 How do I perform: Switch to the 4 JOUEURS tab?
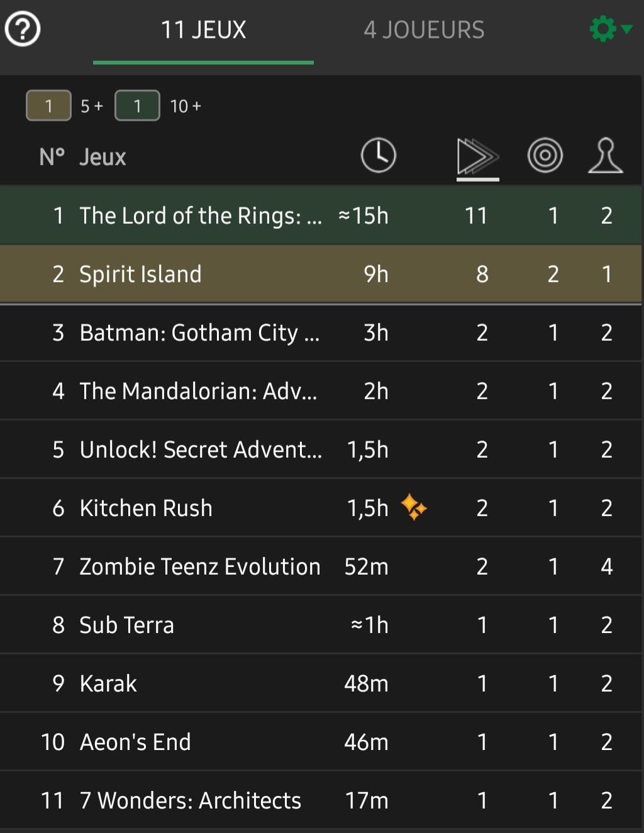[x=424, y=30]
